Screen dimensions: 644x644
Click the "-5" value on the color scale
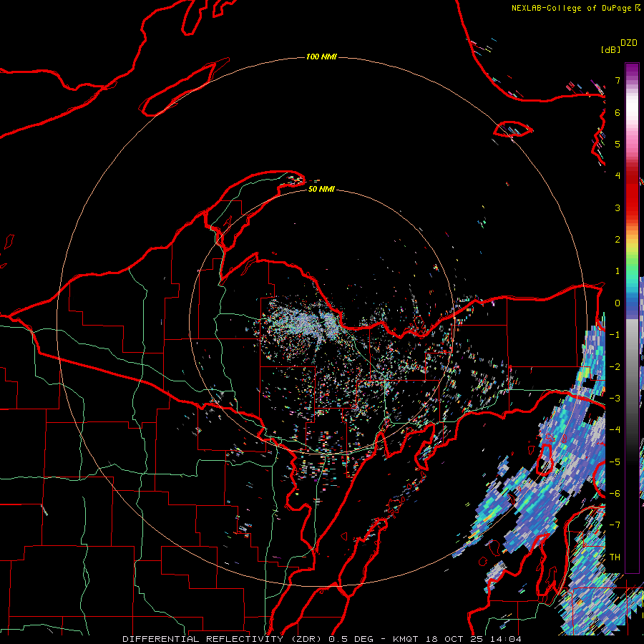pyautogui.click(x=615, y=462)
